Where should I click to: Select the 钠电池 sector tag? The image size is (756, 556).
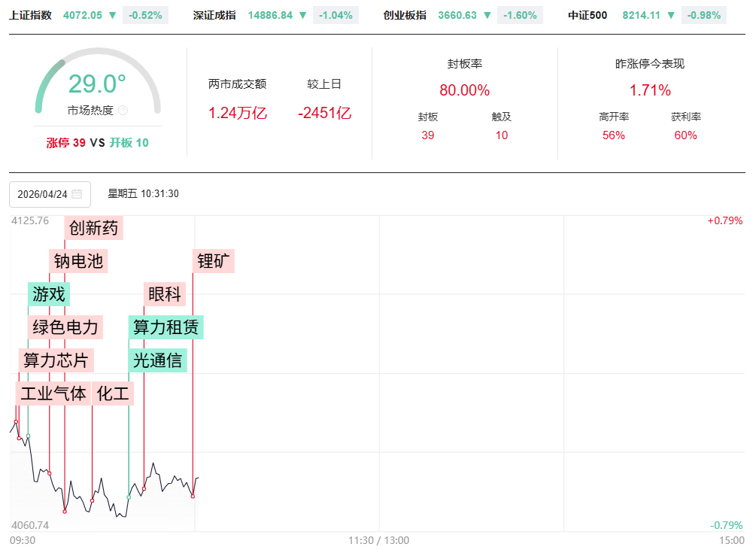coord(78,261)
